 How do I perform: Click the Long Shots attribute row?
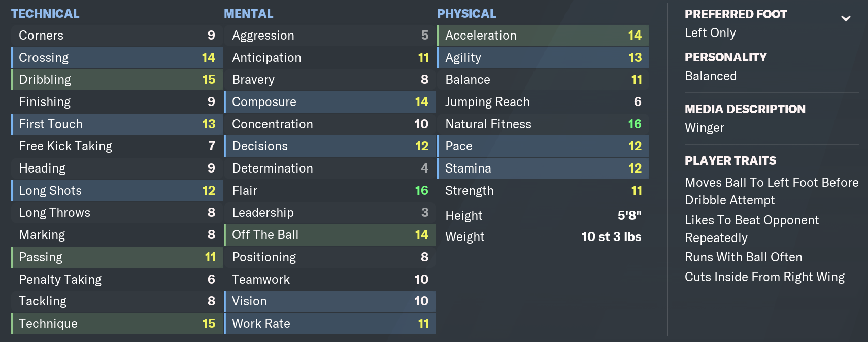pos(117,191)
